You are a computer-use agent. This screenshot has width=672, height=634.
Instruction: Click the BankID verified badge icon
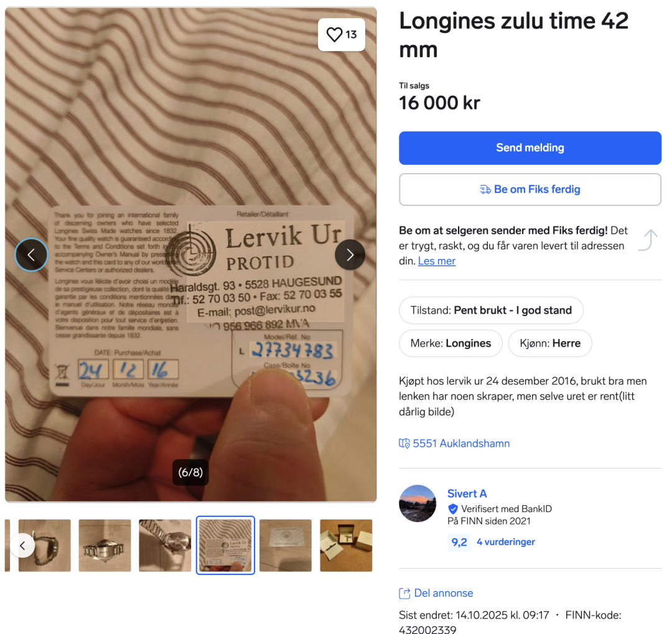click(452, 509)
